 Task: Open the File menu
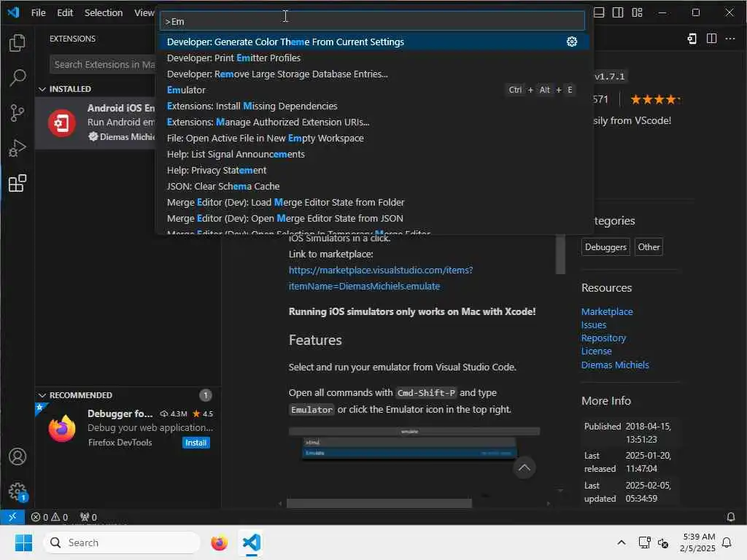tap(38, 13)
